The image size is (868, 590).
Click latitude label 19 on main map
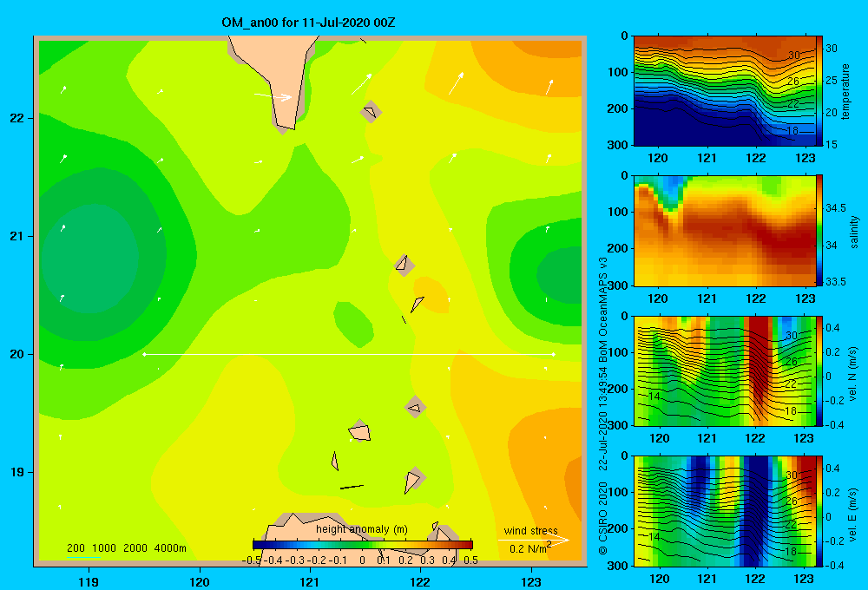(17, 472)
